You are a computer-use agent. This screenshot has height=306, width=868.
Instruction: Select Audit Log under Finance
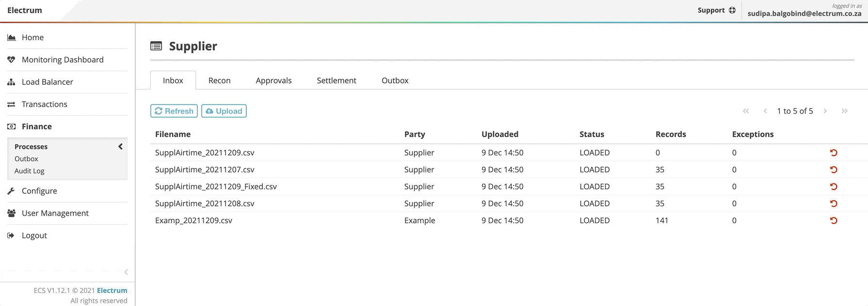[29, 171]
